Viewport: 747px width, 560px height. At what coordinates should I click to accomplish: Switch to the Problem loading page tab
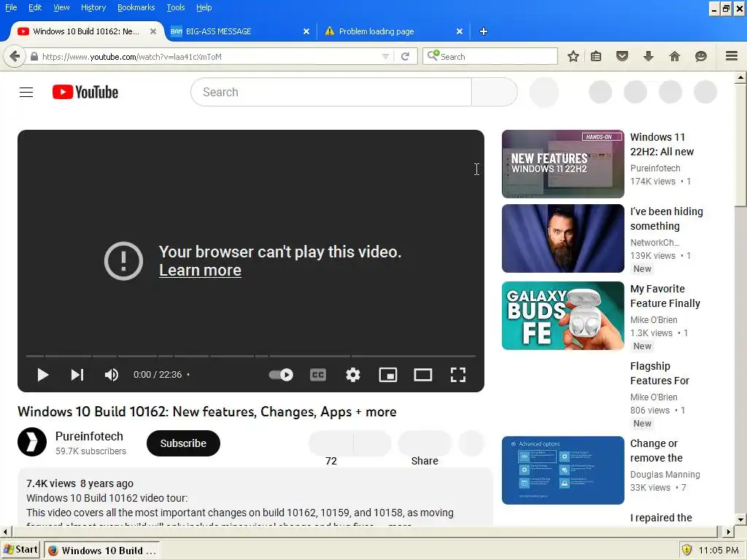pos(393,31)
